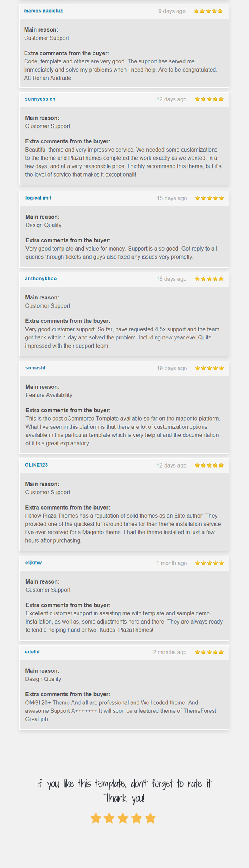249x868 pixels.
Task: Click star rating beside 1 month ago
Action: 209,563
